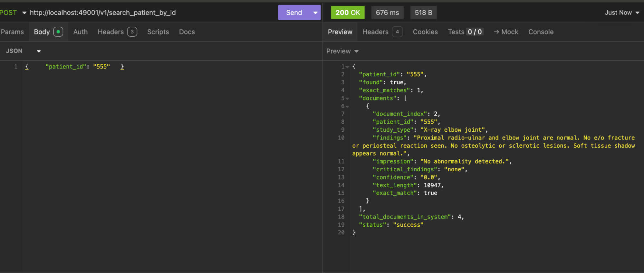Switch to the Scripts tab

point(158,32)
